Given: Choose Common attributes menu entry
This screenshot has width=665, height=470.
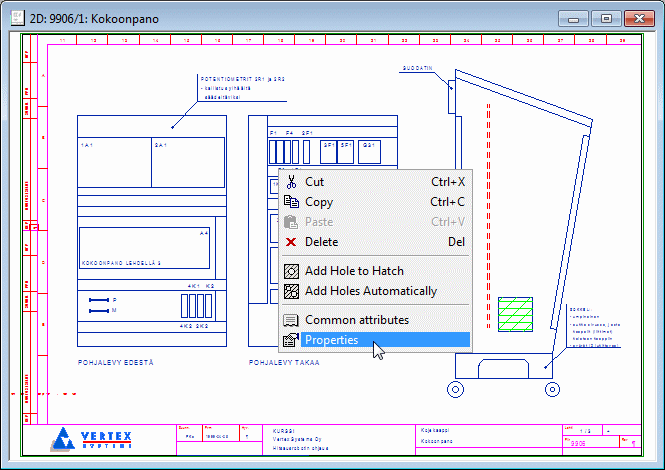Looking at the screenshot, I should tap(356, 320).
